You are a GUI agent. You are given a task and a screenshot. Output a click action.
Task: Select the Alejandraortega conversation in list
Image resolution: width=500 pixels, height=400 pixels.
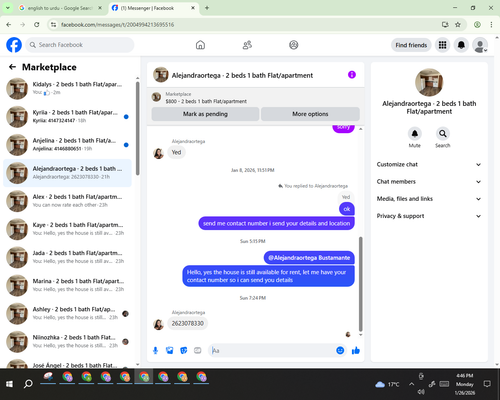click(67, 173)
